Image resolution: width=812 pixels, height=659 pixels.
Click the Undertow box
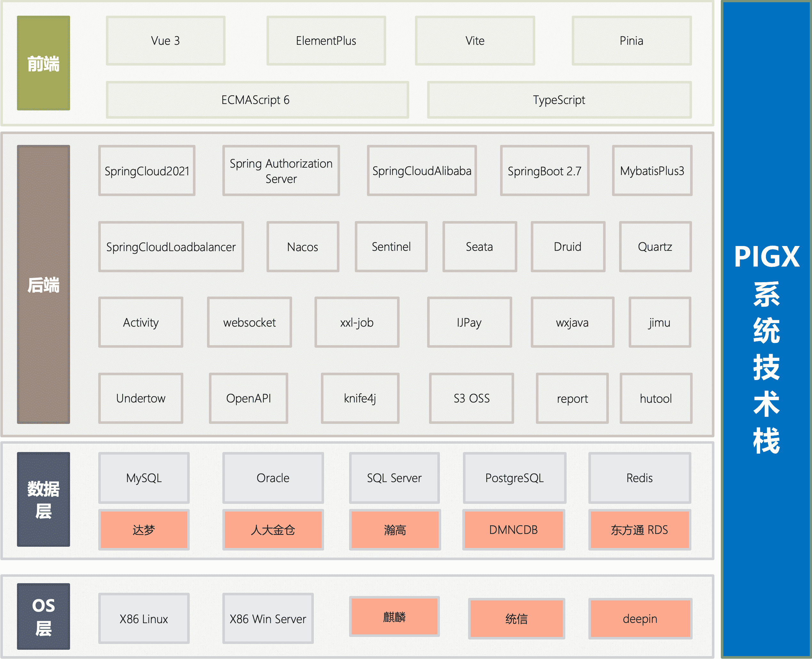(140, 398)
